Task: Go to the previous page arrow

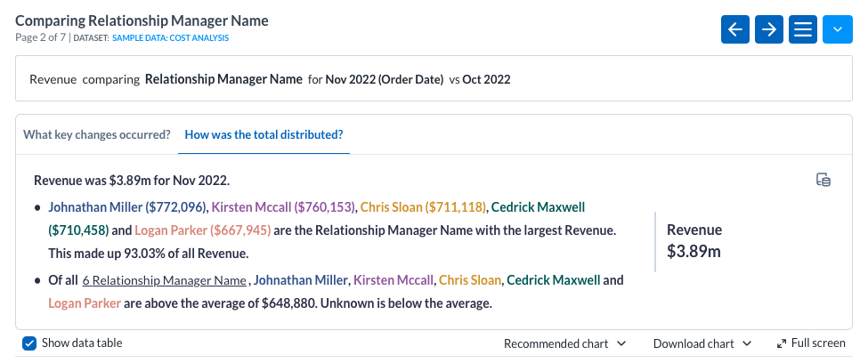Action: coord(735,29)
